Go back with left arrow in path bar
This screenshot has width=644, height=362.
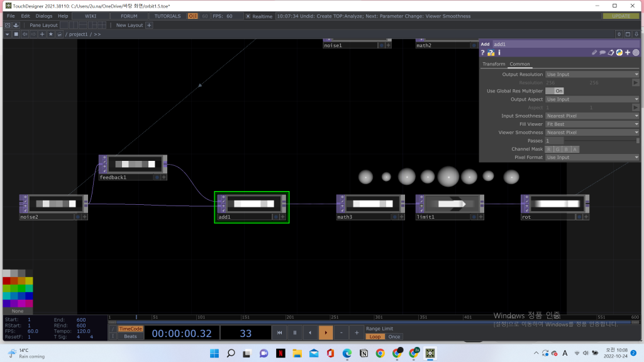pos(25,34)
